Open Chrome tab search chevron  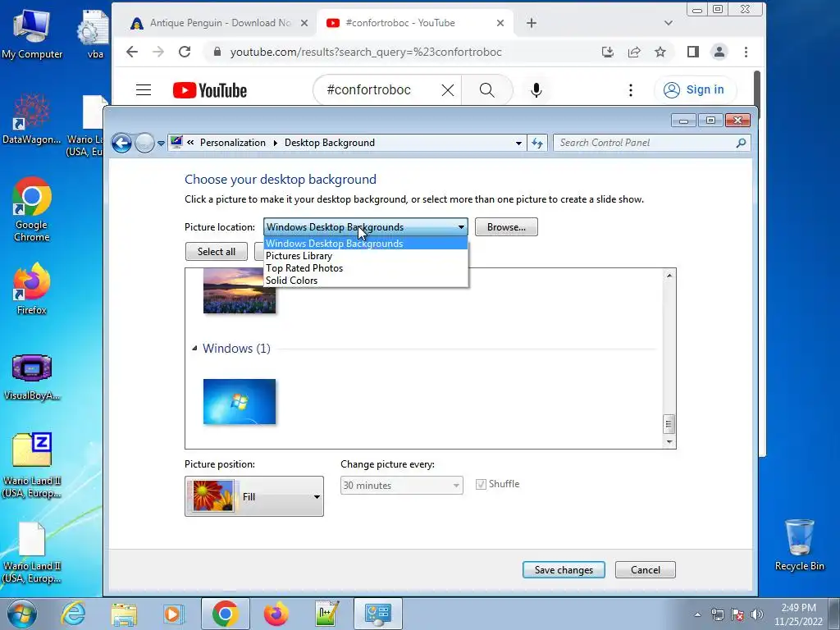668,23
